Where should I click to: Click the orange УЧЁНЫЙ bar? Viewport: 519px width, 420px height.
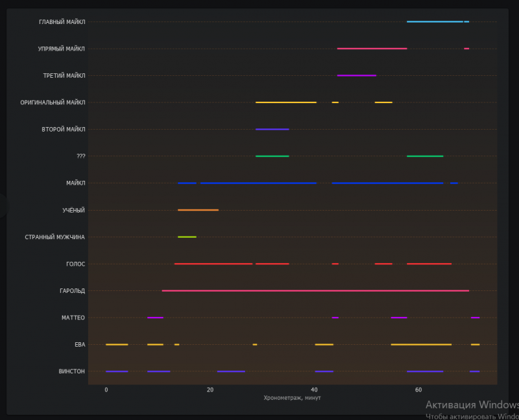pyautogui.click(x=198, y=210)
